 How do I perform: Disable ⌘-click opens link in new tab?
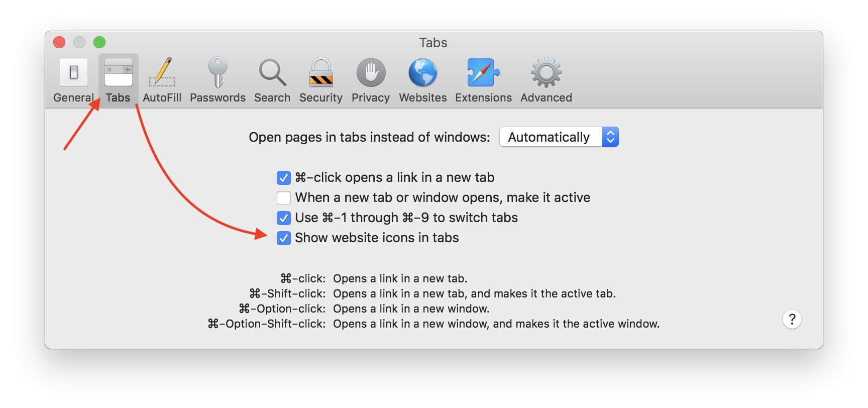[284, 178]
